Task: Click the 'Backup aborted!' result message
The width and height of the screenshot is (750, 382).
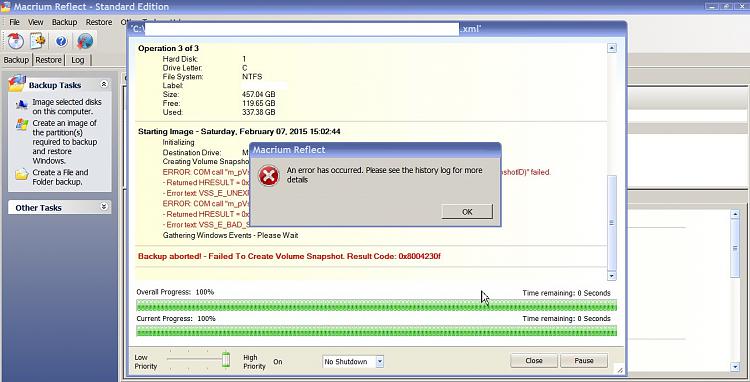Action: click(289, 256)
